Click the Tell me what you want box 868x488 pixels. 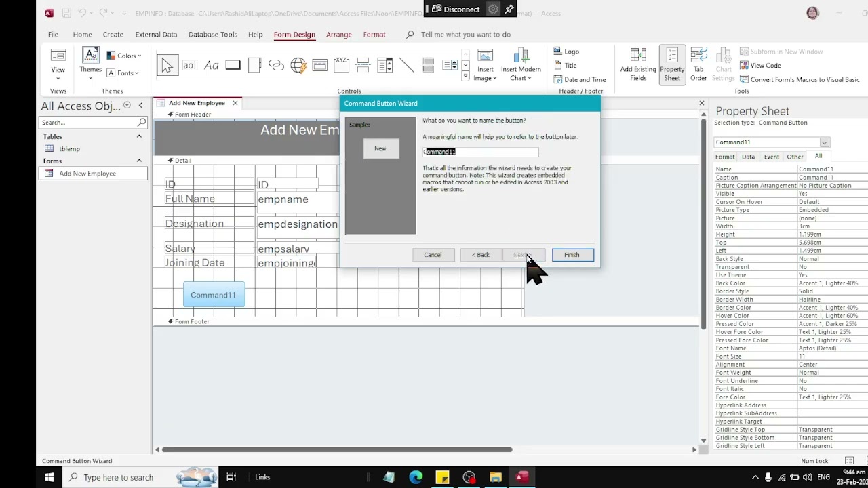click(x=466, y=35)
